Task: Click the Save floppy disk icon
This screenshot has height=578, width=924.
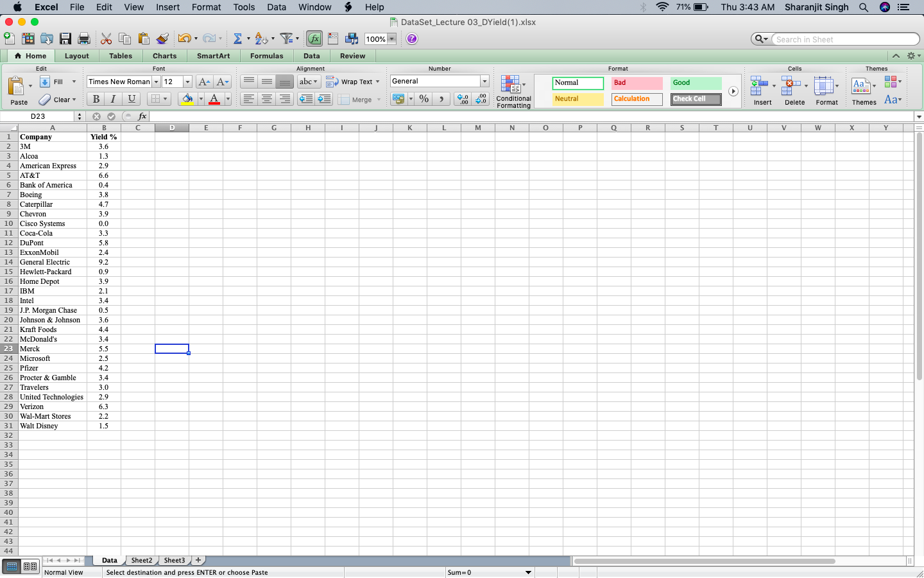Action: click(65, 39)
